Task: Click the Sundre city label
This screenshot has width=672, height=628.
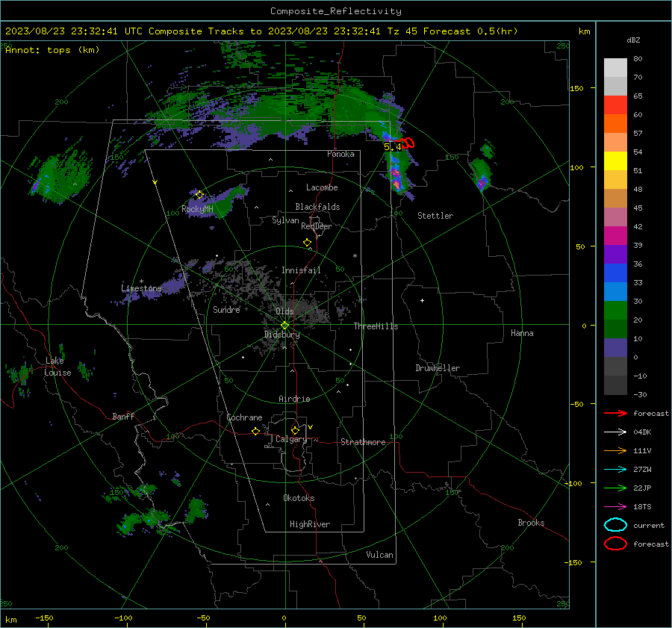Action: [226, 309]
